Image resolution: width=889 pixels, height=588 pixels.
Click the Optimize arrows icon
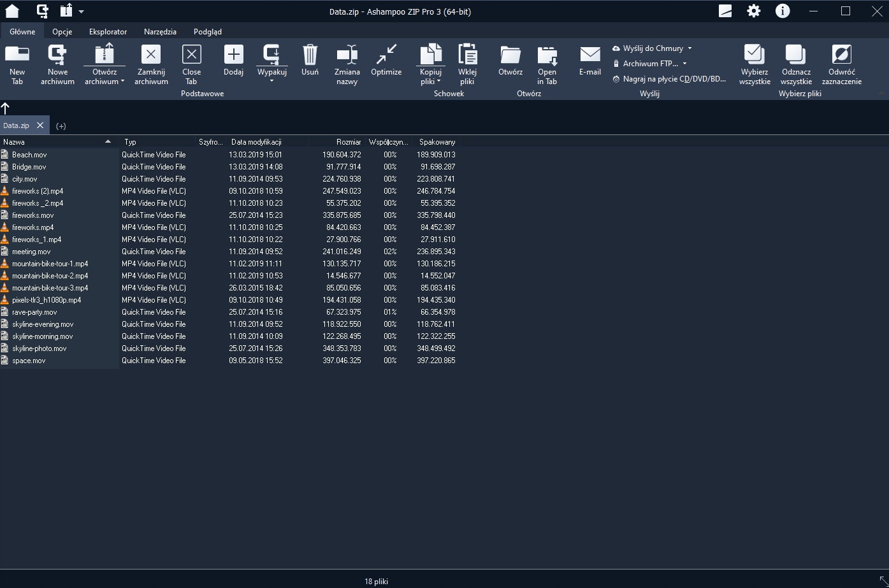(x=386, y=55)
